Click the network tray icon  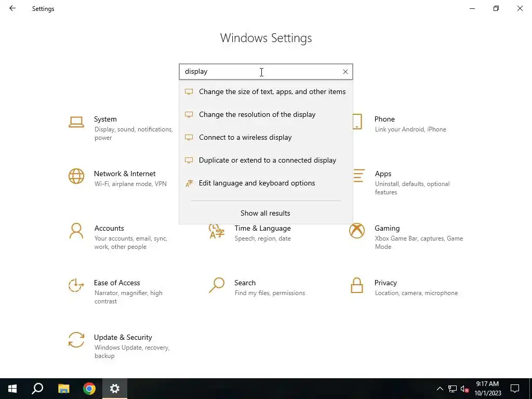pyautogui.click(x=453, y=389)
